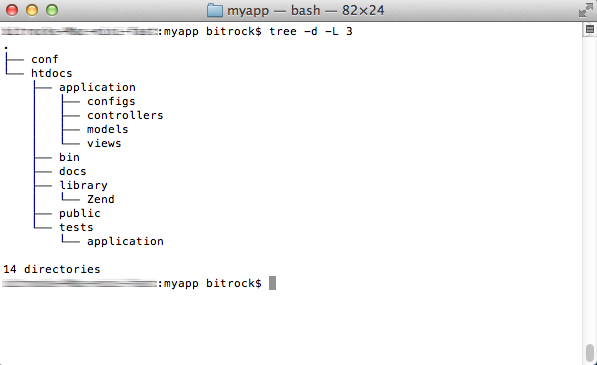The width and height of the screenshot is (597, 365).
Task: Click the '14 directories' summary line
Action: pyautogui.click(x=52, y=269)
